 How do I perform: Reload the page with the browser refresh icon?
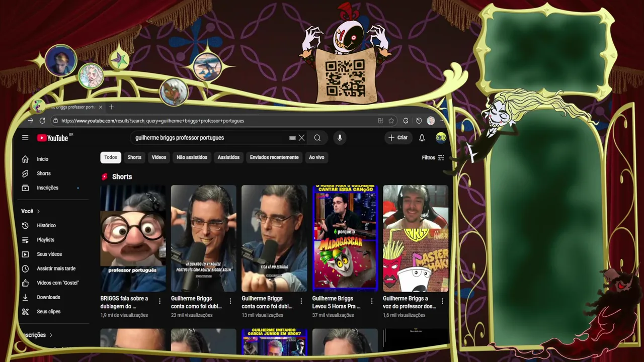pos(42,121)
